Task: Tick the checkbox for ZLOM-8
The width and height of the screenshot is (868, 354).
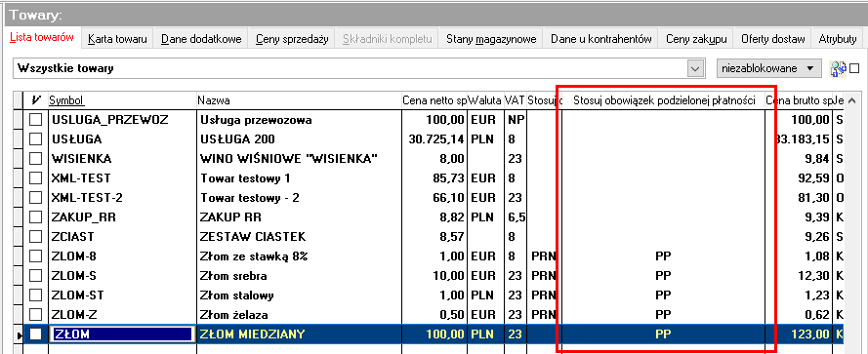Action: [35, 256]
